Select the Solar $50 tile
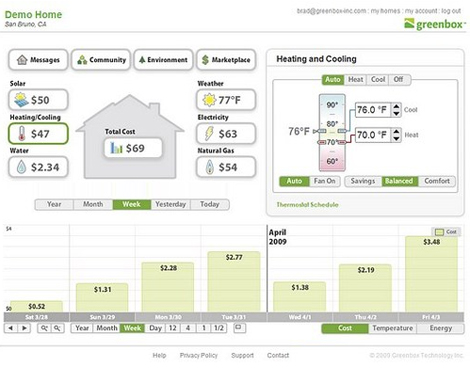470x368 pixels. point(38,100)
